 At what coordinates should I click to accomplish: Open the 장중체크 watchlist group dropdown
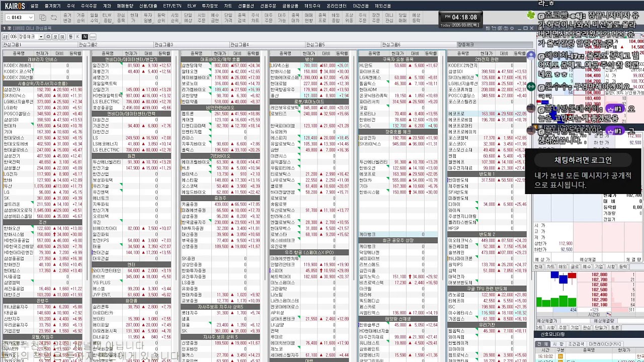pos(41,37)
